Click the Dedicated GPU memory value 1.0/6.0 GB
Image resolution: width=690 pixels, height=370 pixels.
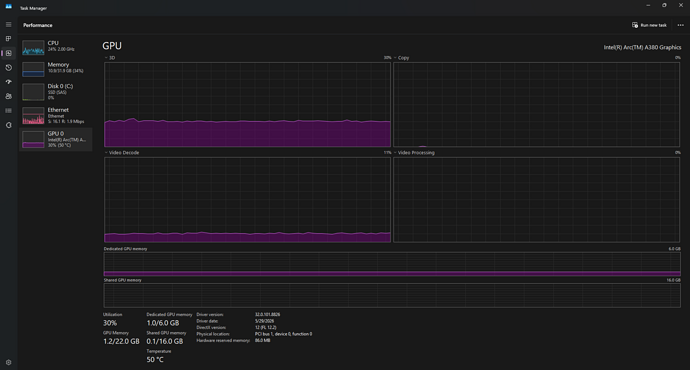[x=163, y=323]
